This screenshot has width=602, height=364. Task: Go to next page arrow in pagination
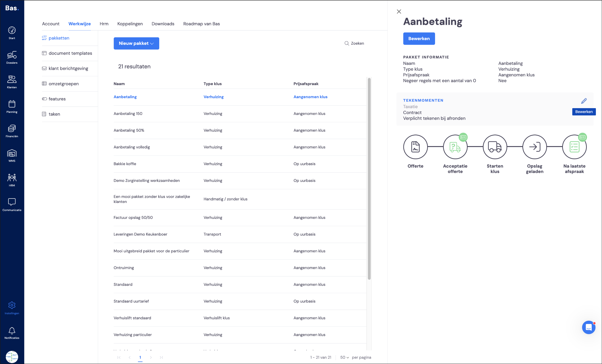pos(151,357)
